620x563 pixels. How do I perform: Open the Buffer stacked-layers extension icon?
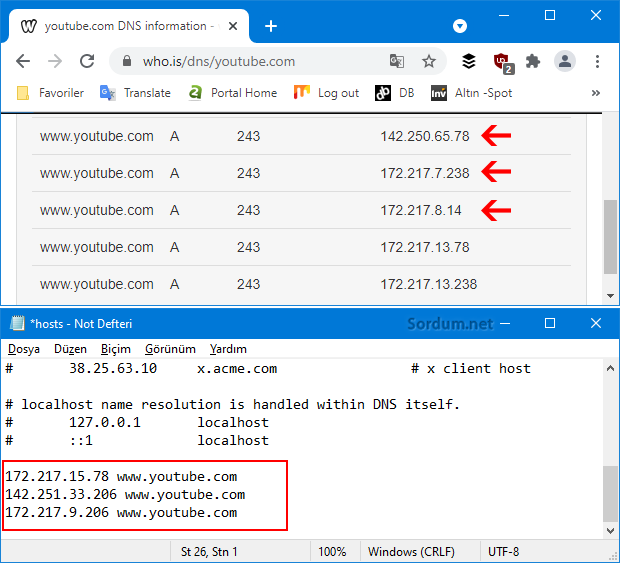click(469, 61)
